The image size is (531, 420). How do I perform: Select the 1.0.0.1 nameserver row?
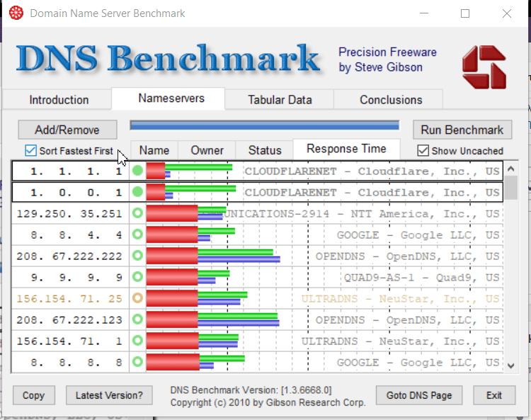258,192
